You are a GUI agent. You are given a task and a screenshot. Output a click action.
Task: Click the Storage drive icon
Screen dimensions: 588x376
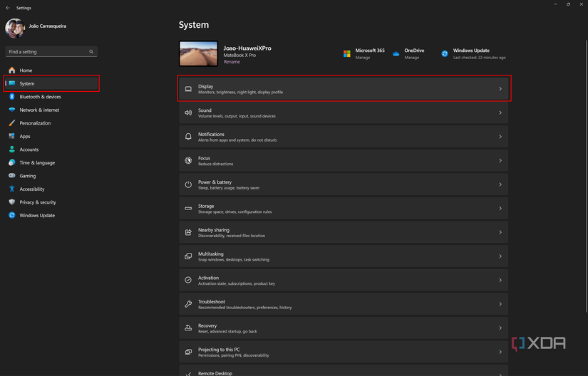[x=188, y=208]
